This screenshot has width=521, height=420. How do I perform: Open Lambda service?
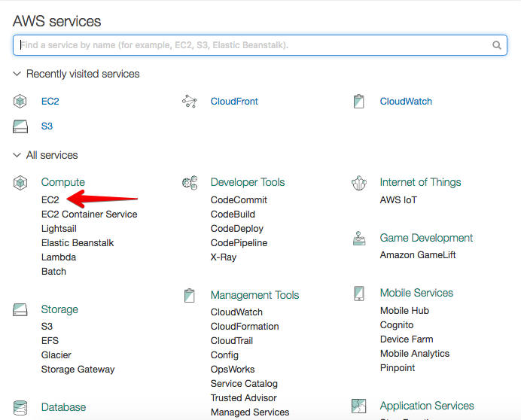tap(59, 257)
